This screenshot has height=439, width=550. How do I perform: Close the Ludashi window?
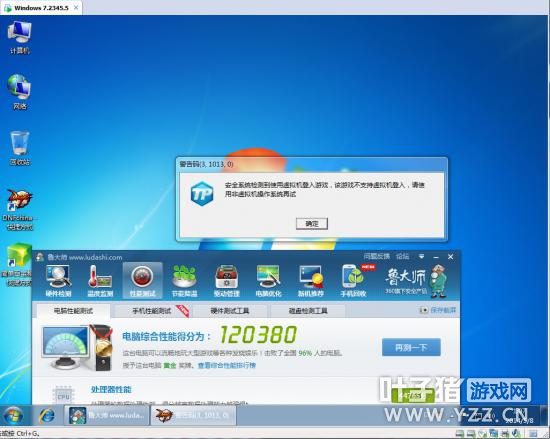tap(451, 257)
